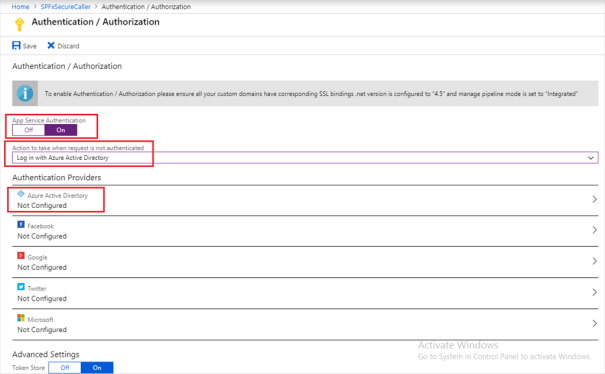Select the Twitter provider name
The image size is (605, 374).
[x=37, y=289]
